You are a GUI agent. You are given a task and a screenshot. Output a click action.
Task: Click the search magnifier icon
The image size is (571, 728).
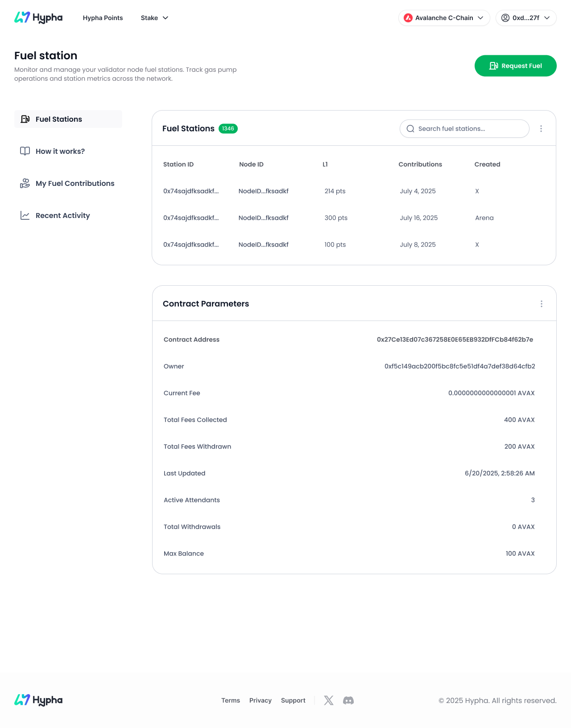click(410, 129)
